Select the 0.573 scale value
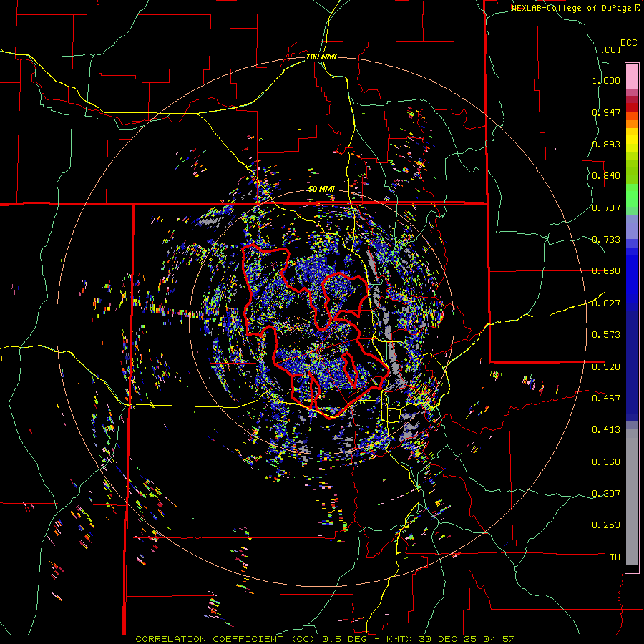The image size is (644, 644). [606, 335]
